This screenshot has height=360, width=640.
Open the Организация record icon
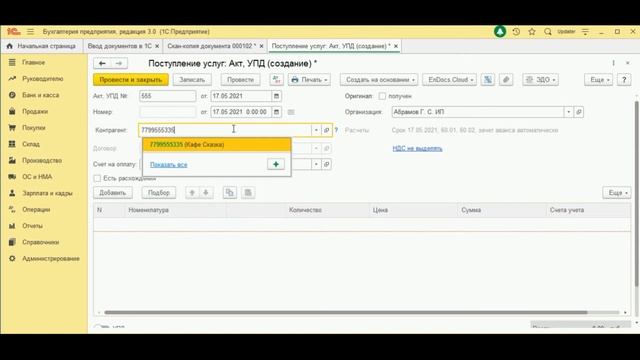[x=579, y=112]
